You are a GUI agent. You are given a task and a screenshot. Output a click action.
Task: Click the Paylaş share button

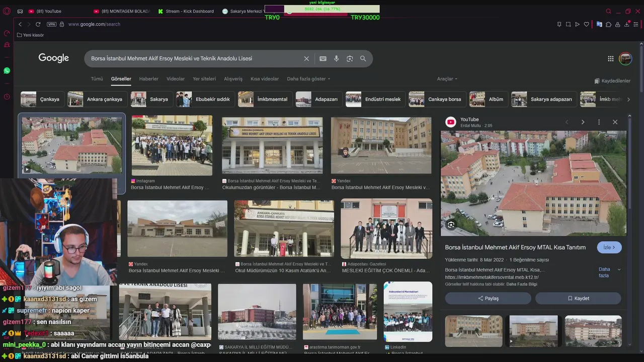488,298
